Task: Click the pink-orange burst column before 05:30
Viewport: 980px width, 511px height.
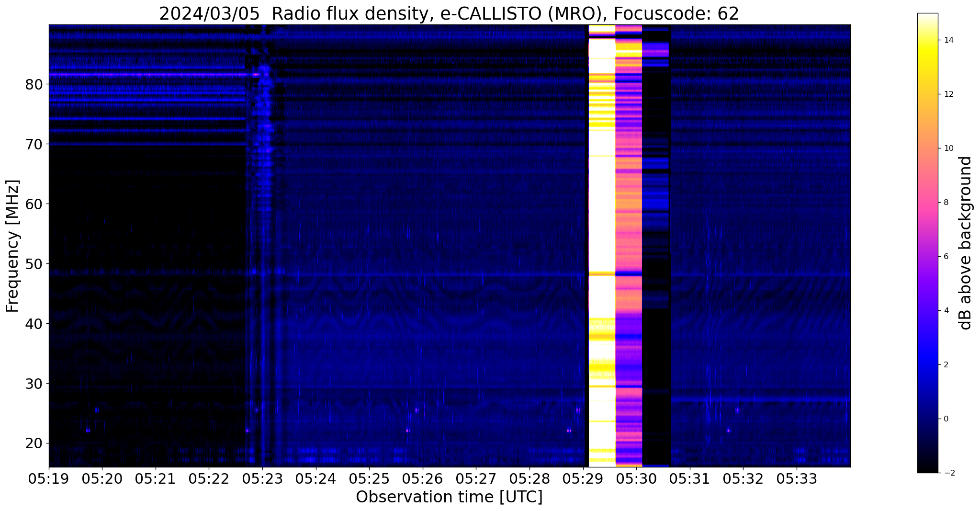Action: click(629, 246)
